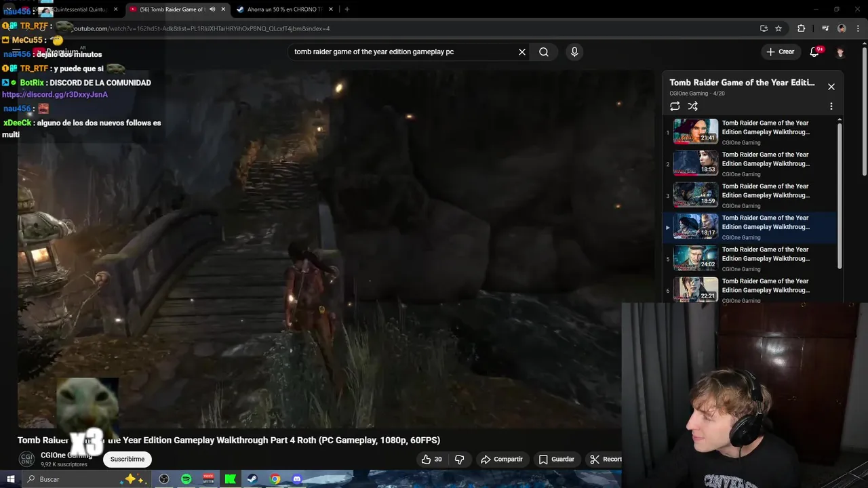This screenshot has width=868, height=488.
Task: Close the Quintessential Quintuplets tab
Action: coord(115,9)
